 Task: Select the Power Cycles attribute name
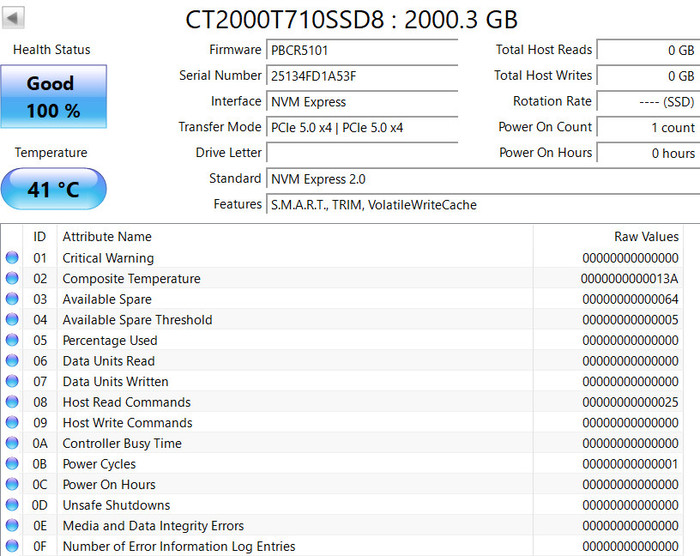tap(99, 464)
